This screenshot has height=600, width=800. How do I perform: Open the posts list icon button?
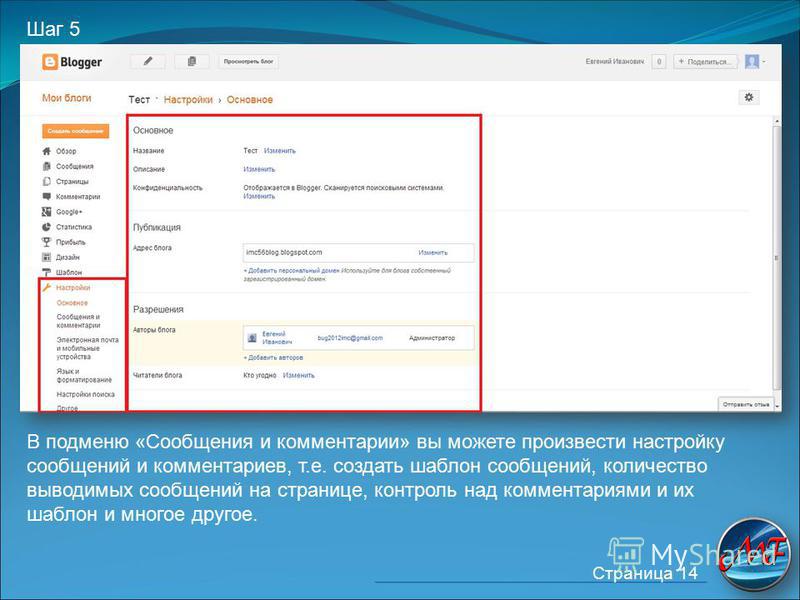point(192,61)
